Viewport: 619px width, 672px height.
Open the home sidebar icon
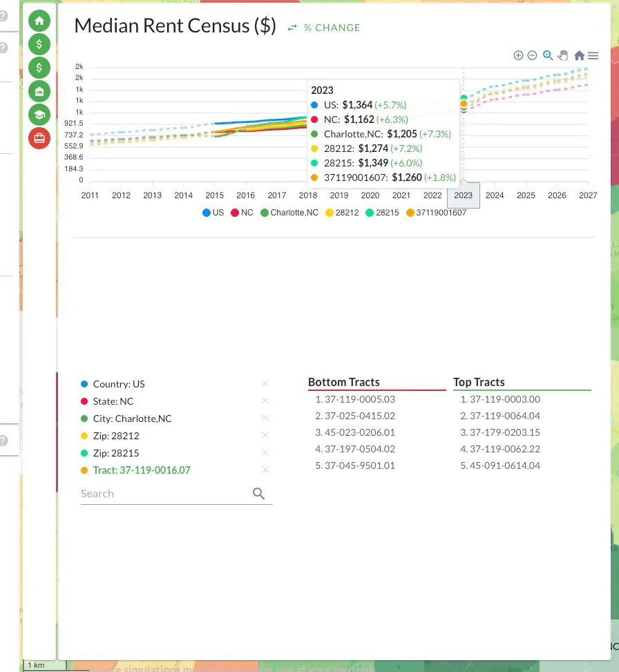click(39, 21)
